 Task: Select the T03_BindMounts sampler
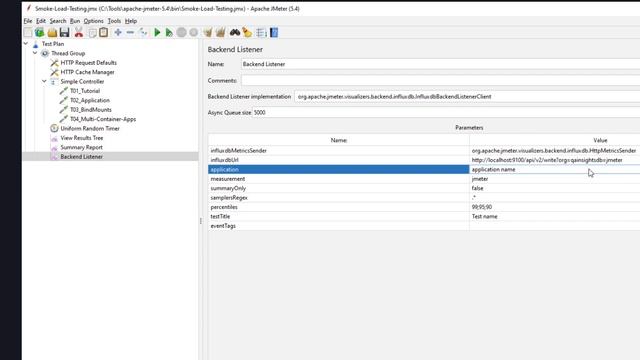[x=91, y=109]
